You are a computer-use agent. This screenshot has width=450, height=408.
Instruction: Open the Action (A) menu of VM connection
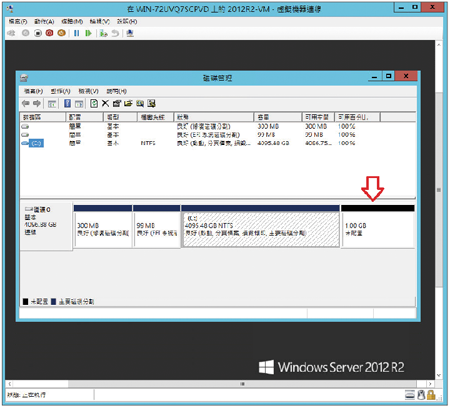[x=44, y=21]
